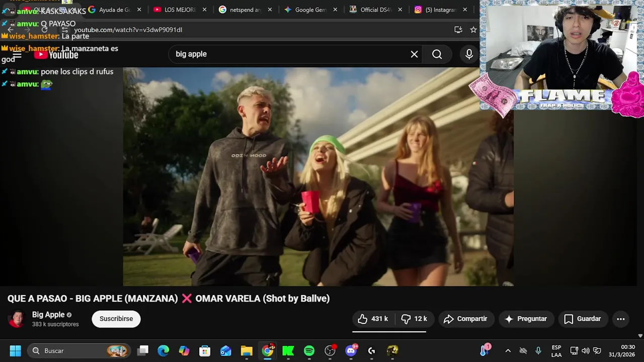Open the YouTube hamburger guide menu
Image resolution: width=644 pixels, height=362 pixels.
coord(17,54)
